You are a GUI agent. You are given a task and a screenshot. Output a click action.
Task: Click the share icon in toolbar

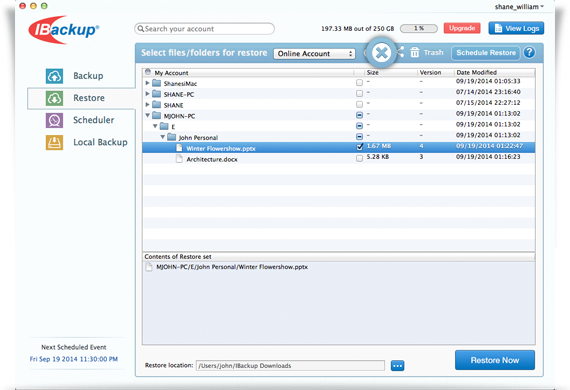coord(400,52)
